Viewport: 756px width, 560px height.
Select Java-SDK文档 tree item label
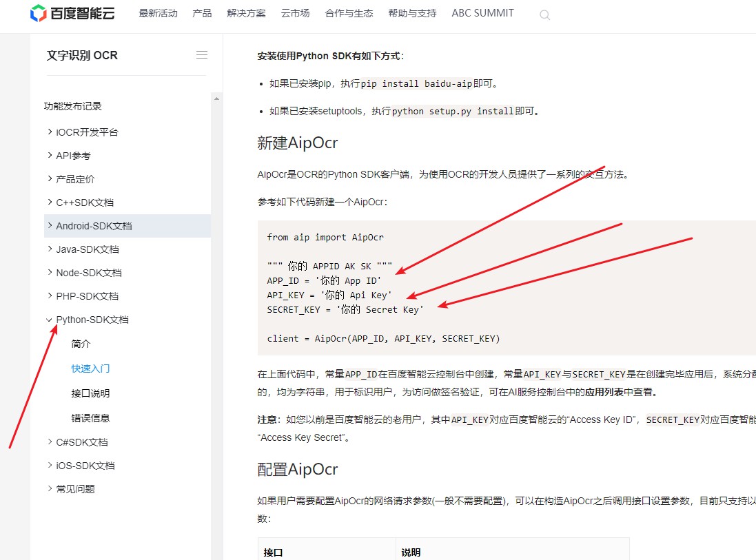click(88, 249)
